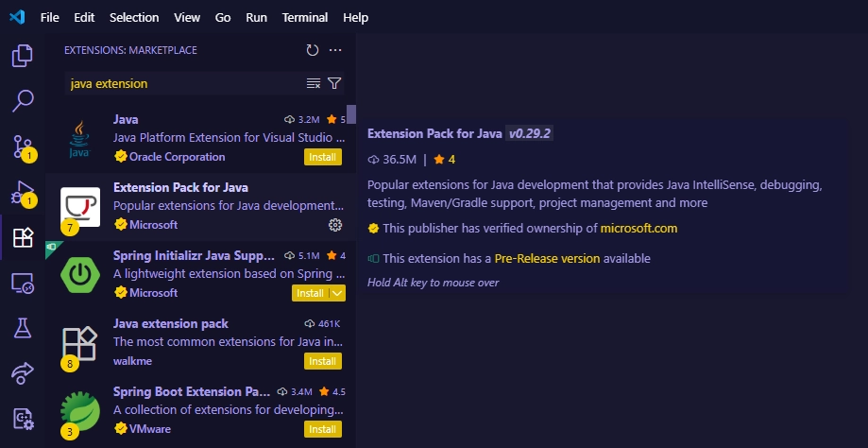Click the extensions list scrollbar thumb
Viewport: 868px width, 448px height.
(351, 114)
